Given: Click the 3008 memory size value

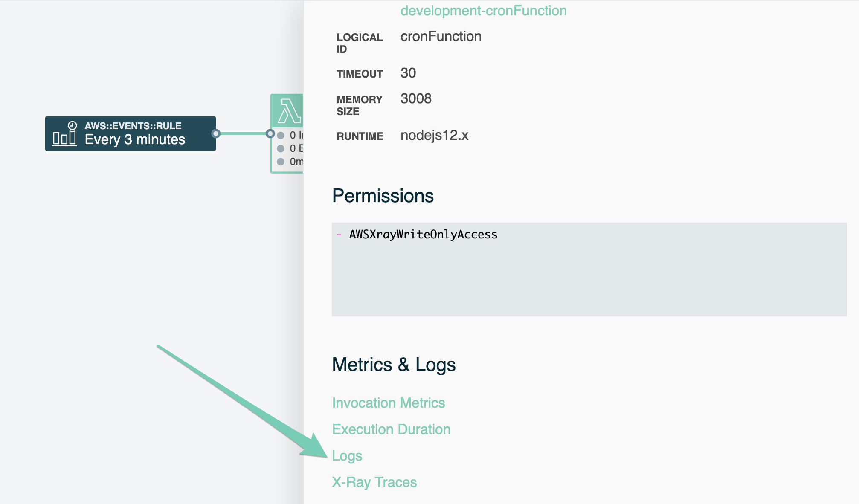Looking at the screenshot, I should coord(416,99).
